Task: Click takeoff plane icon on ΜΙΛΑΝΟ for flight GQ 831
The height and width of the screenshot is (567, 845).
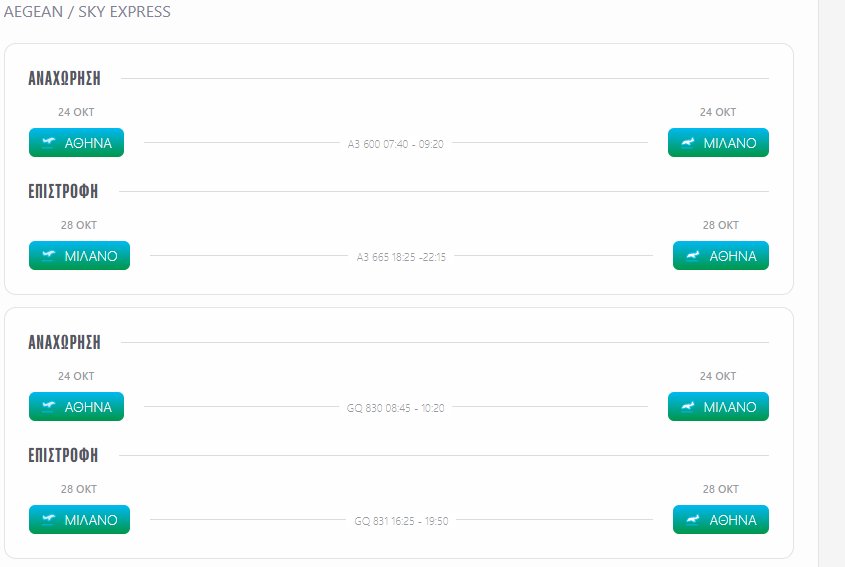Action: [49, 520]
